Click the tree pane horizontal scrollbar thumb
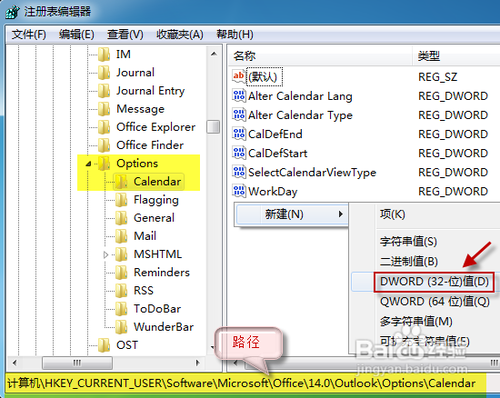 pyautogui.click(x=77, y=362)
